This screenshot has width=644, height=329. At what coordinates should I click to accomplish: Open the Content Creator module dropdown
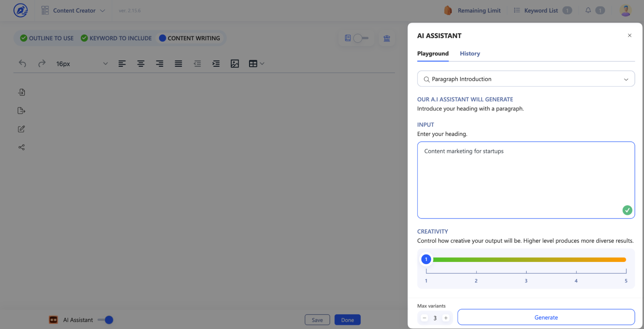coord(73,10)
